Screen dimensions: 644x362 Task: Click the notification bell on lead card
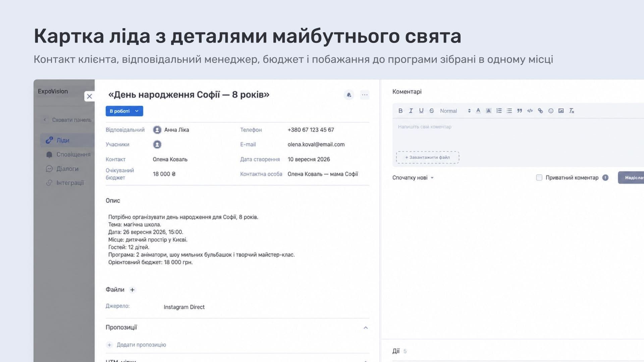pyautogui.click(x=349, y=95)
